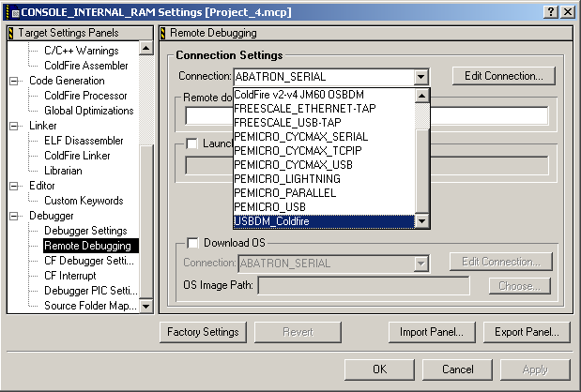Collapse the Linker tree node
581x392 pixels.
(14, 126)
